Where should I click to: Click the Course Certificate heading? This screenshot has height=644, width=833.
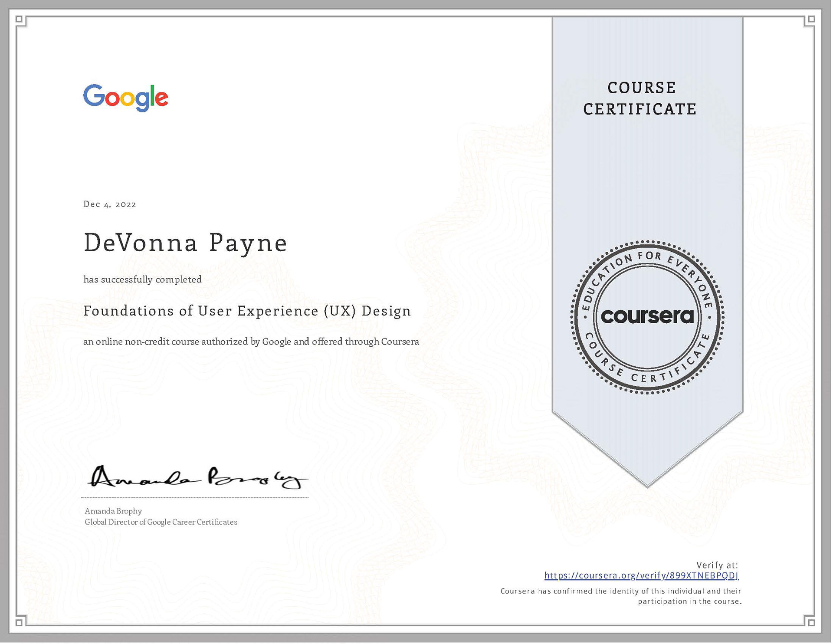(640, 99)
